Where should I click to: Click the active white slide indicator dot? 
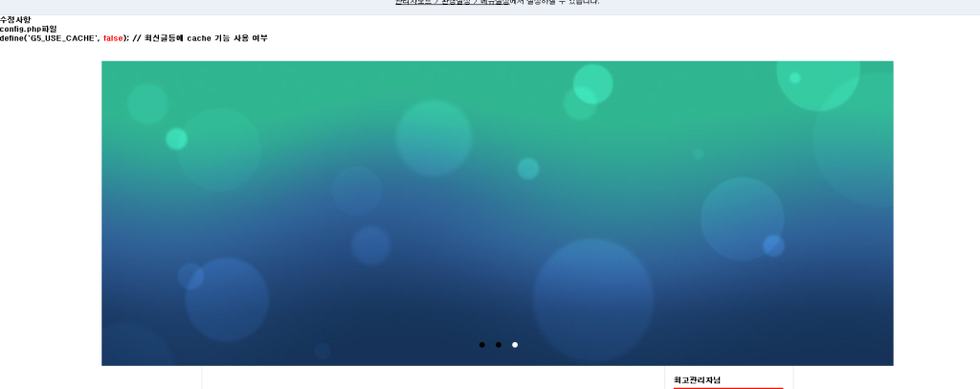click(515, 345)
